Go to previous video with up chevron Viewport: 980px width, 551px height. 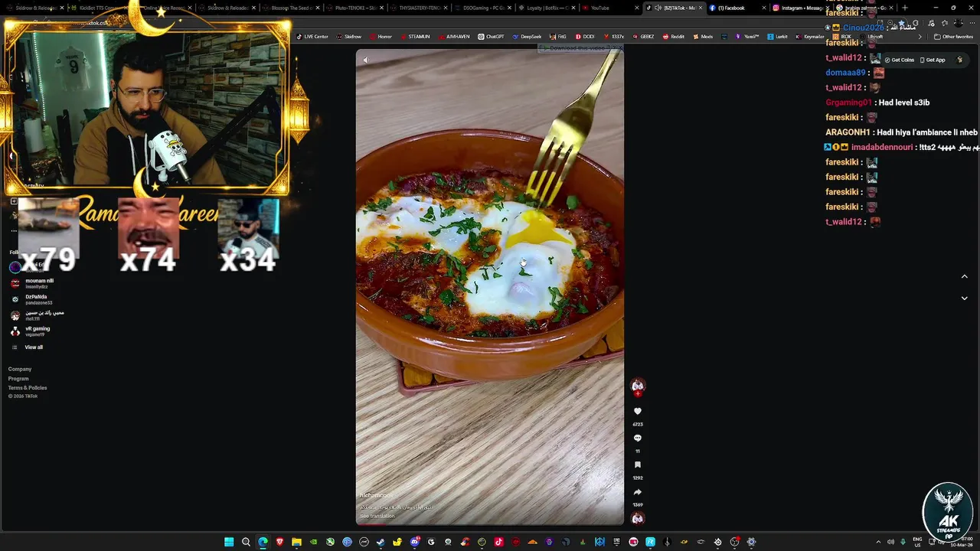click(x=964, y=276)
